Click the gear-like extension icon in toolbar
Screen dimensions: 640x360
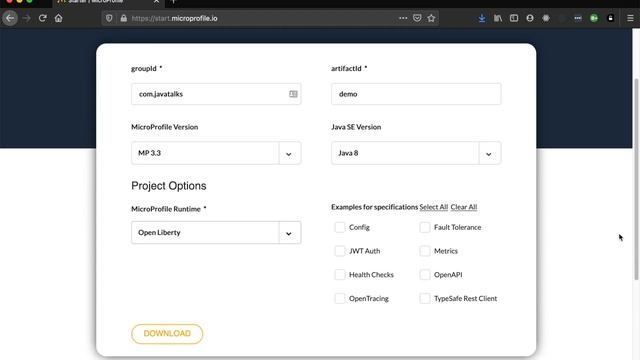click(x=546, y=18)
